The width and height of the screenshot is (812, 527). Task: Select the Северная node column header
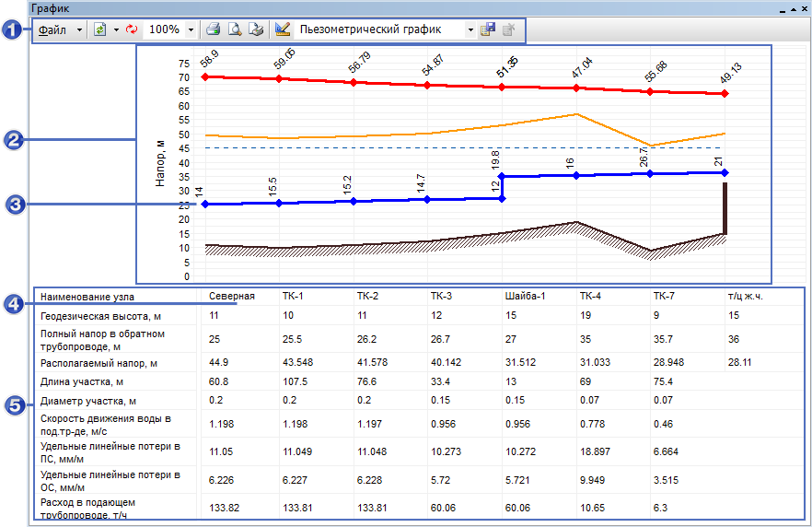(x=231, y=297)
